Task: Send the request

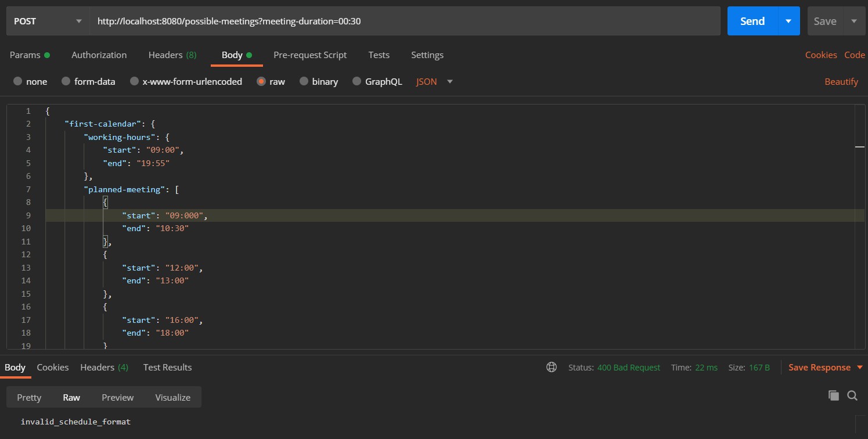Action: tap(752, 21)
